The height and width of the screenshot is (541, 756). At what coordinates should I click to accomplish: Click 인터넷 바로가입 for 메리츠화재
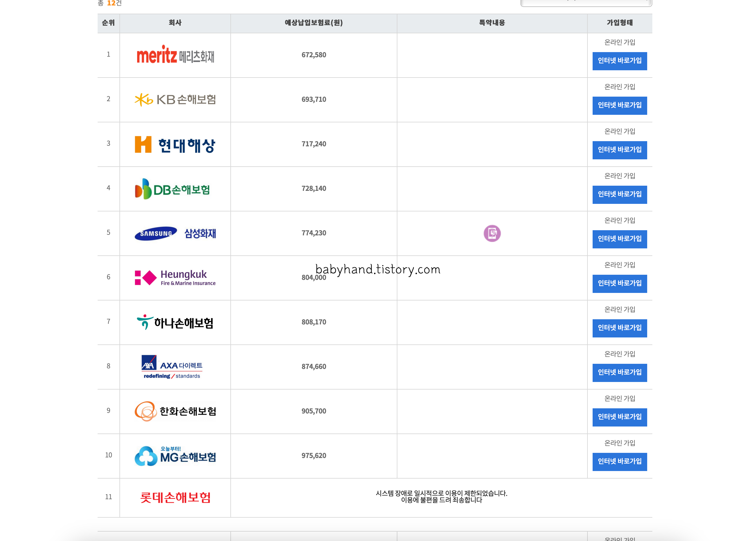(x=620, y=61)
